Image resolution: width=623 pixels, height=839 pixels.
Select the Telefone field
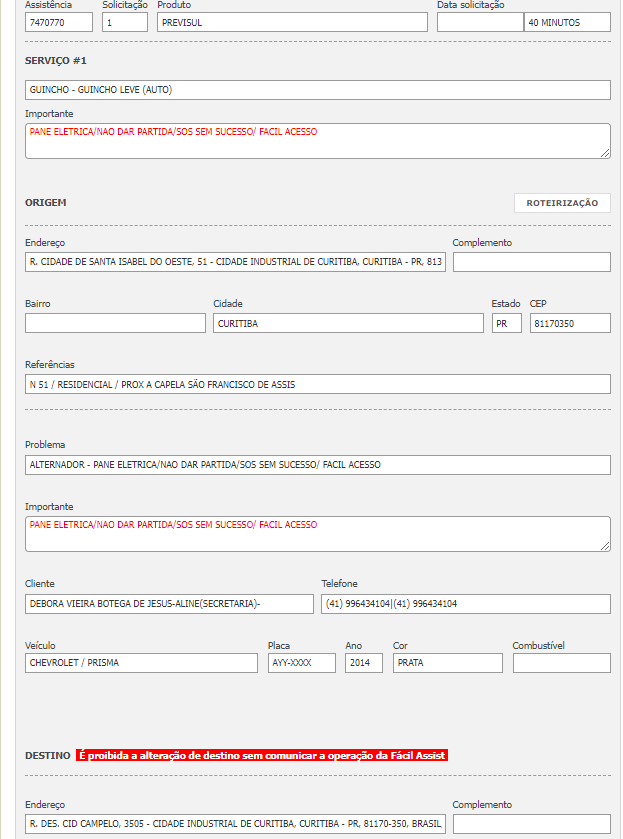pyautogui.click(x=465, y=604)
